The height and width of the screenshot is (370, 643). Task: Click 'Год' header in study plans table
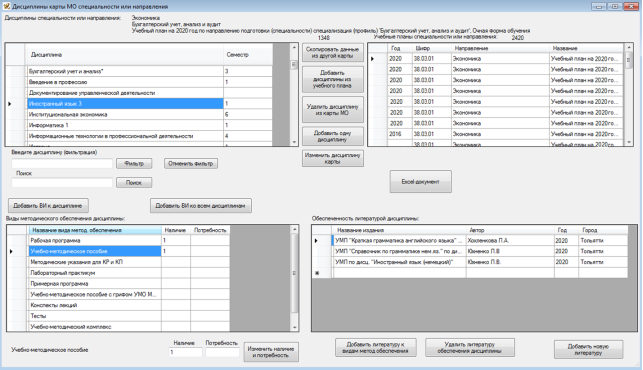(400, 48)
